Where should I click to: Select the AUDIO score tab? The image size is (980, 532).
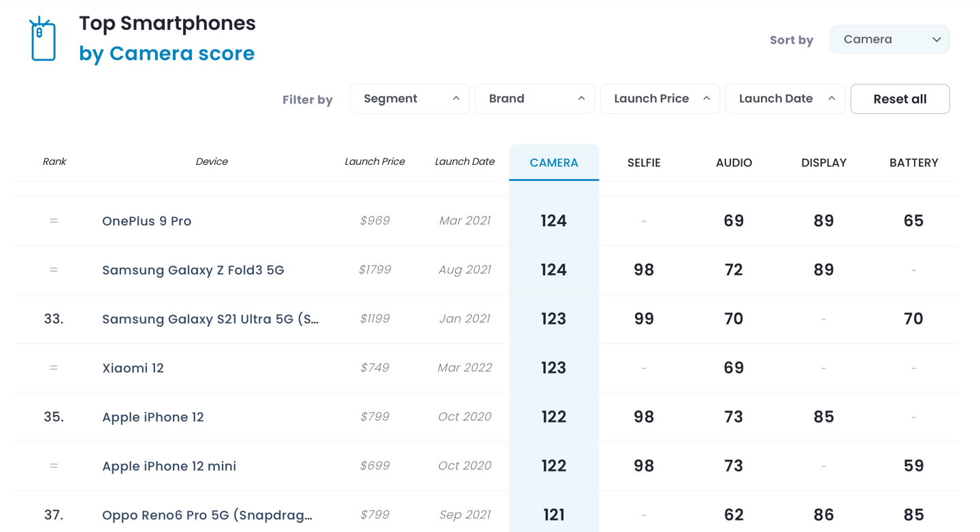coord(733,163)
